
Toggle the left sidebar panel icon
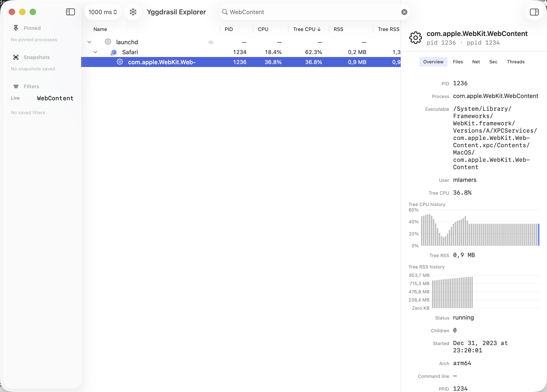point(70,12)
